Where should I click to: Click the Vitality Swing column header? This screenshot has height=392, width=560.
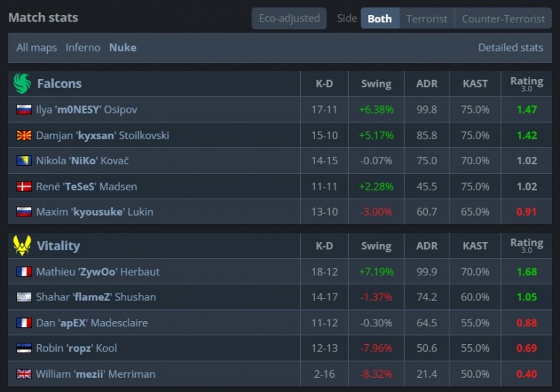pyautogui.click(x=376, y=246)
